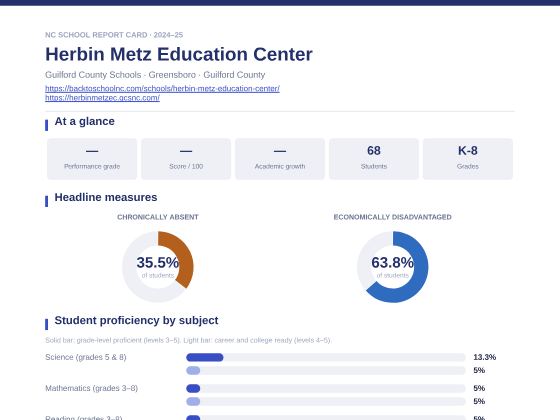The width and height of the screenshot is (560, 420).
Task: Click the K-8 Grades card
Action: (468, 159)
